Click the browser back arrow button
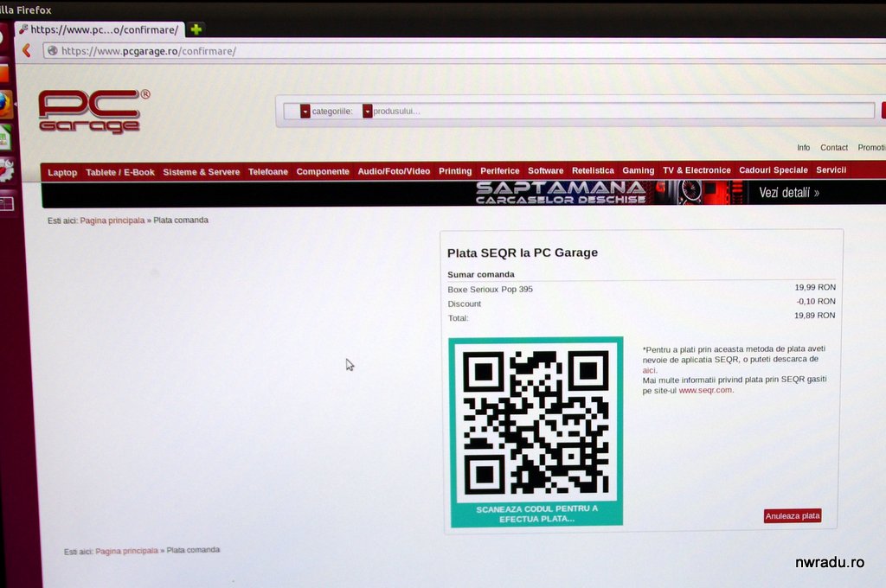Viewport: 886px width, 588px height. click(27, 50)
